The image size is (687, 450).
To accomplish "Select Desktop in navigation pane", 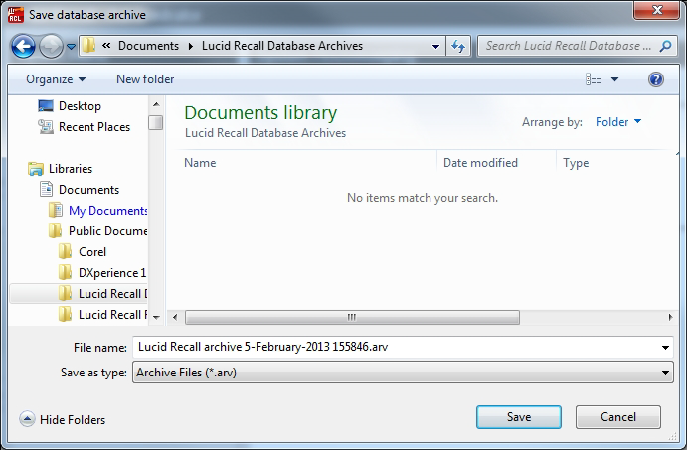I will (80, 106).
